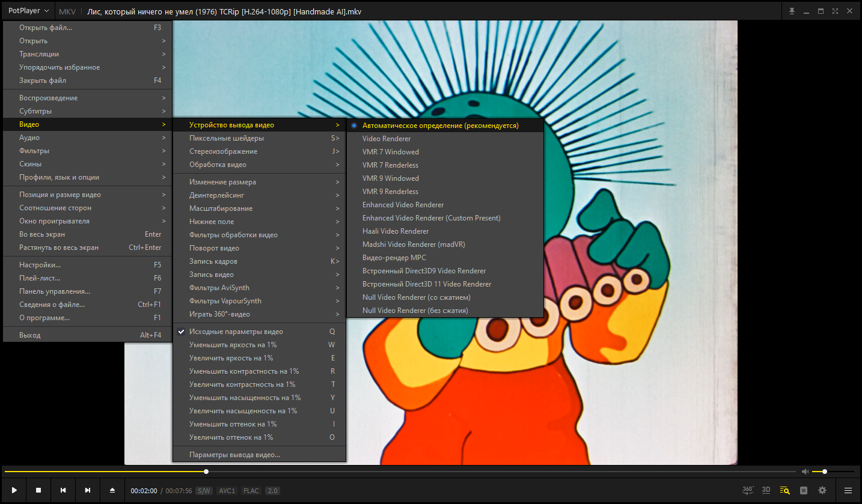
Task: Open the control panel gear icon
Action: point(822,490)
